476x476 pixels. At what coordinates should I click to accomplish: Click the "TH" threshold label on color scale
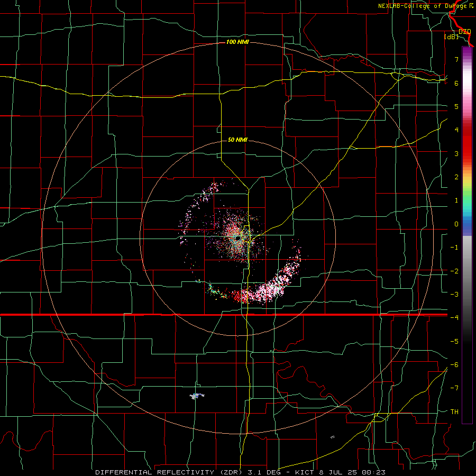[454, 412]
